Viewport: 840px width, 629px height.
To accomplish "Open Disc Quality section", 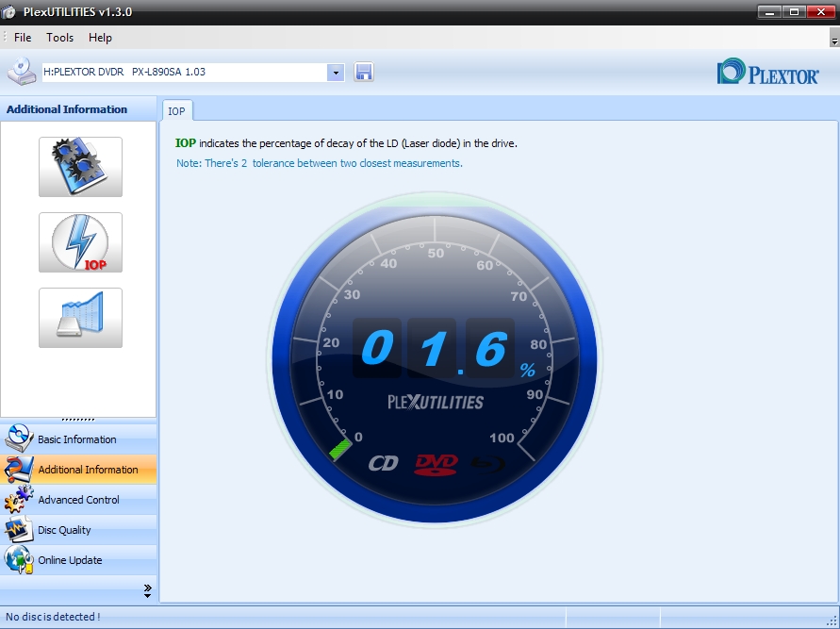I will click(78, 530).
